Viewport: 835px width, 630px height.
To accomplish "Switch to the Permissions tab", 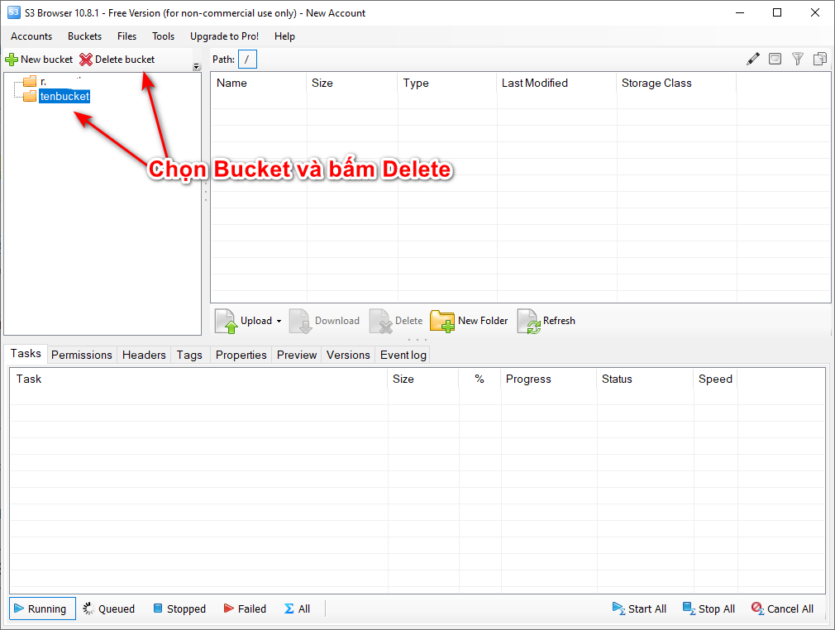I will point(81,355).
